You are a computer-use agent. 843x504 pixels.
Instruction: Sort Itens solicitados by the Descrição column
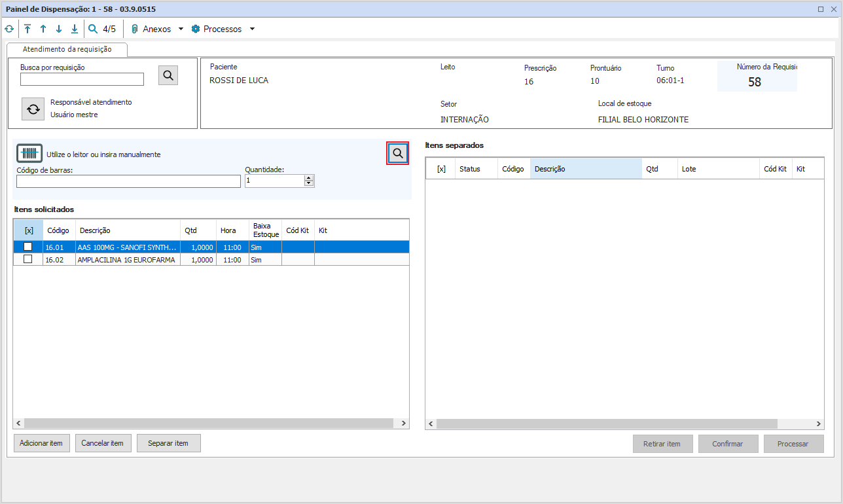[x=128, y=230]
